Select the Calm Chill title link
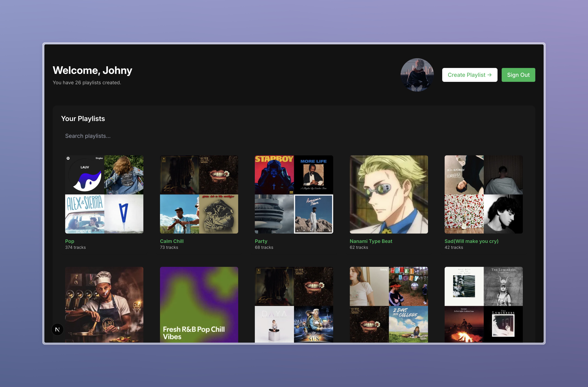588x387 pixels. coord(172,241)
